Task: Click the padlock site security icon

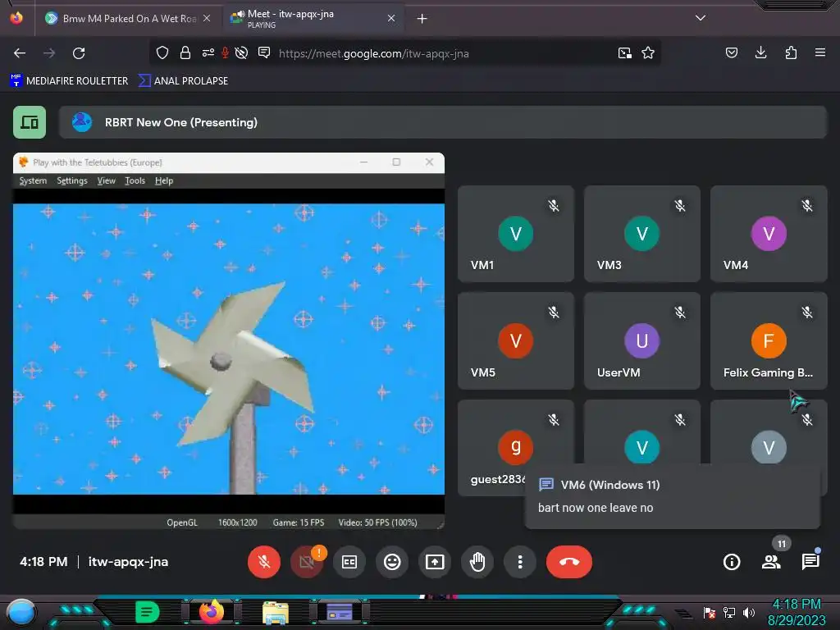Action: tap(185, 52)
